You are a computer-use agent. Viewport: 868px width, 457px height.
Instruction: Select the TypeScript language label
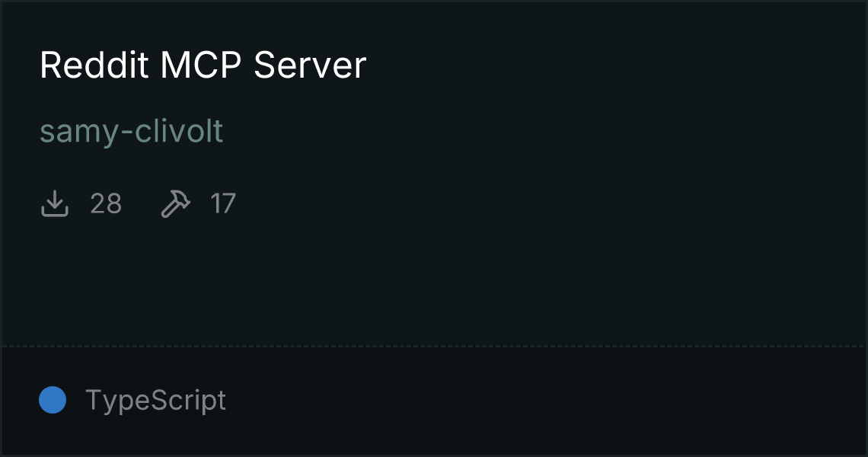[155, 401]
